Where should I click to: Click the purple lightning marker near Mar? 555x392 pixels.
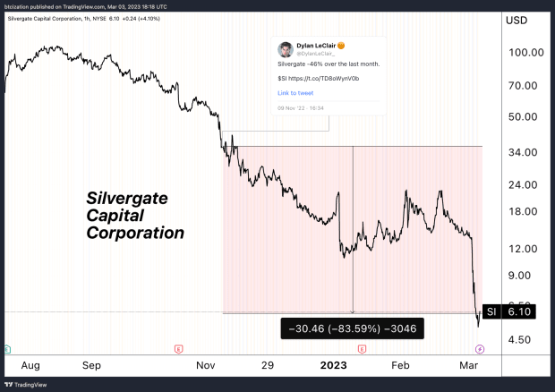coord(480,347)
